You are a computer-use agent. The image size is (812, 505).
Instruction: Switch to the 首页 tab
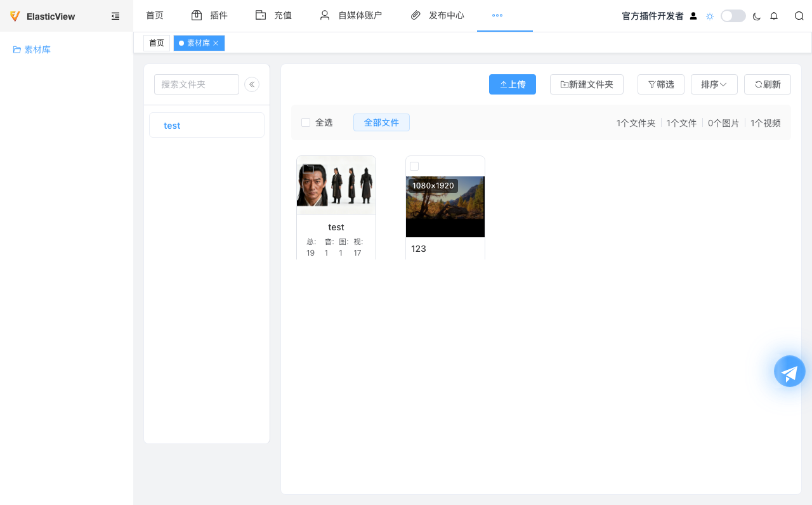click(x=156, y=43)
